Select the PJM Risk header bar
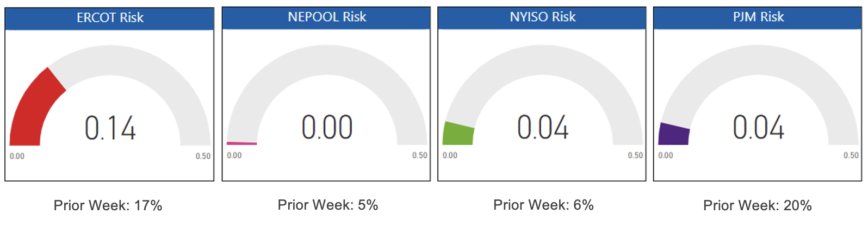 [x=758, y=17]
